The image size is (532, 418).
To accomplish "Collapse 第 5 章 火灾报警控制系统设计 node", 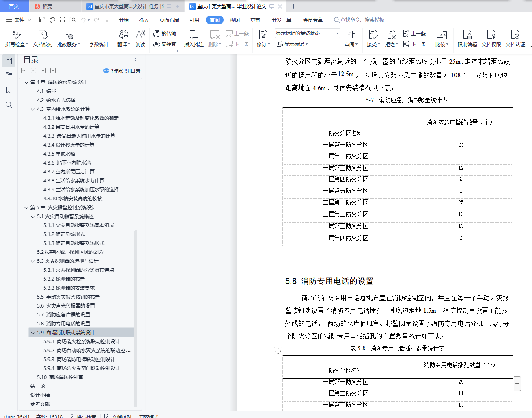I will click(26, 208).
